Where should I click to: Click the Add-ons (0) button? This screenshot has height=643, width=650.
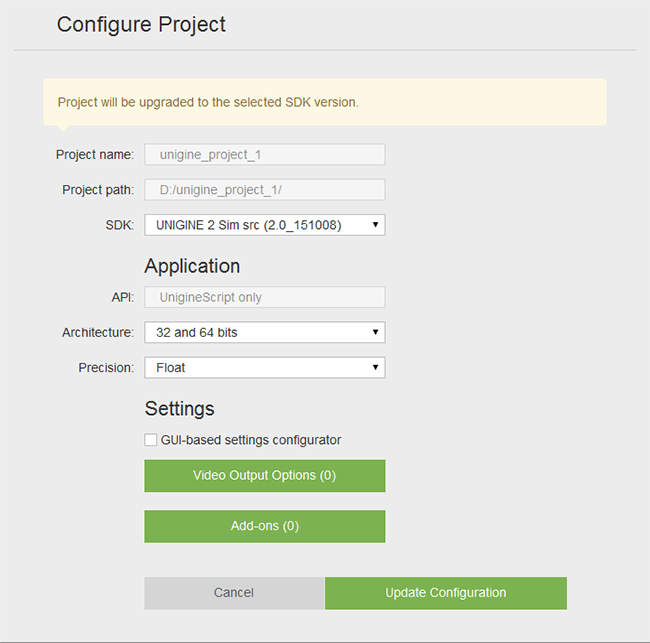(x=264, y=526)
